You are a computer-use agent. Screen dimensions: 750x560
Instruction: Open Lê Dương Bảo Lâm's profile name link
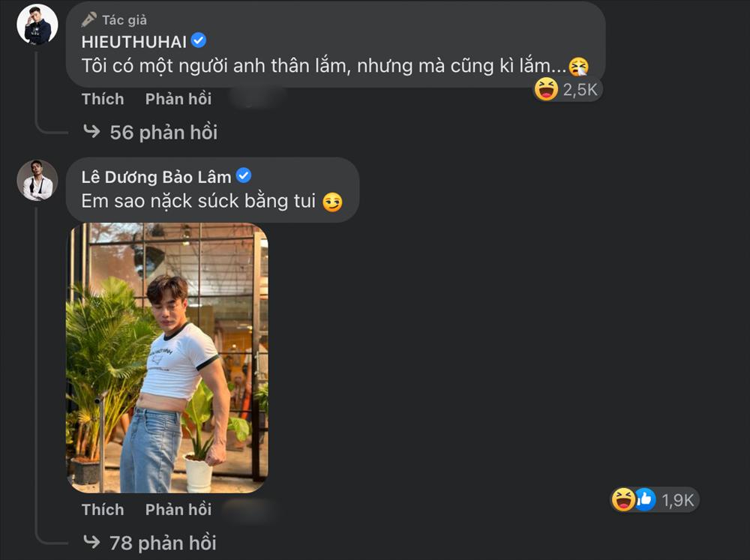coord(157,176)
